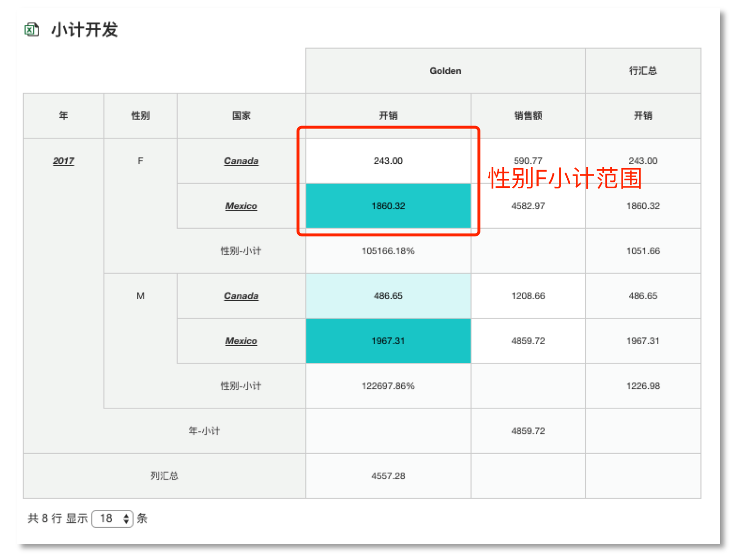Open Mexico link in gender F group
Image resolution: width=752 pixels, height=560 pixels.
(241, 206)
